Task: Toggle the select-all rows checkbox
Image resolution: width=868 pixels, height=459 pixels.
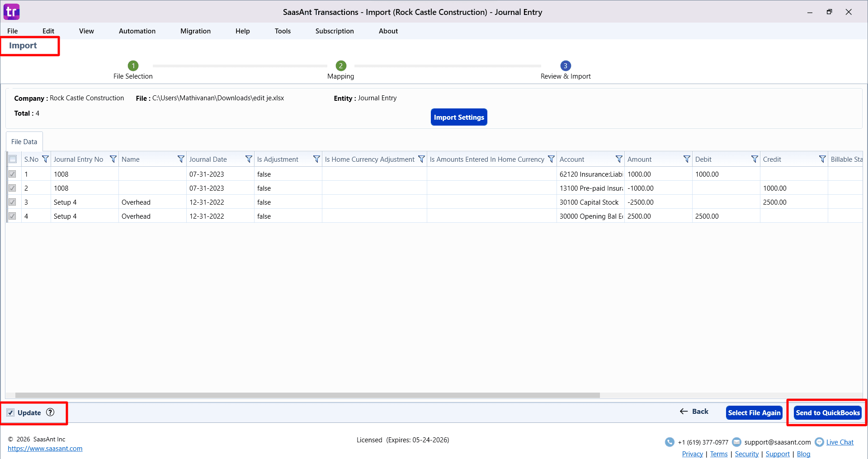Action: [13, 159]
